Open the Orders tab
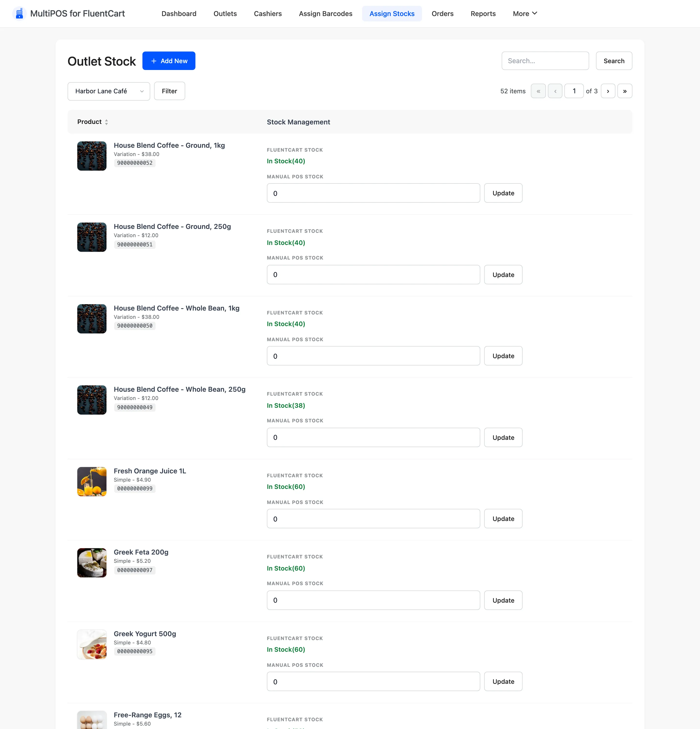 pos(442,14)
